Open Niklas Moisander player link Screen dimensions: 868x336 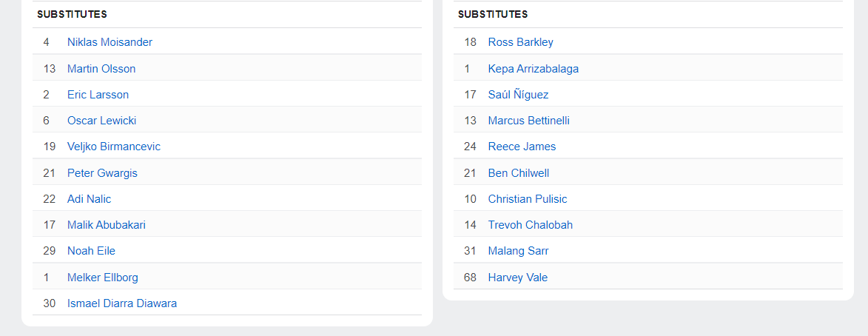(110, 42)
